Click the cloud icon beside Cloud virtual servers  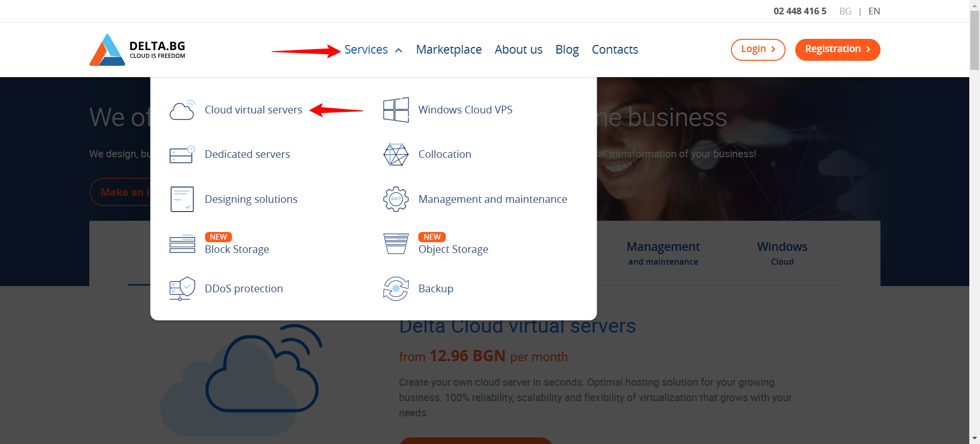coord(182,110)
